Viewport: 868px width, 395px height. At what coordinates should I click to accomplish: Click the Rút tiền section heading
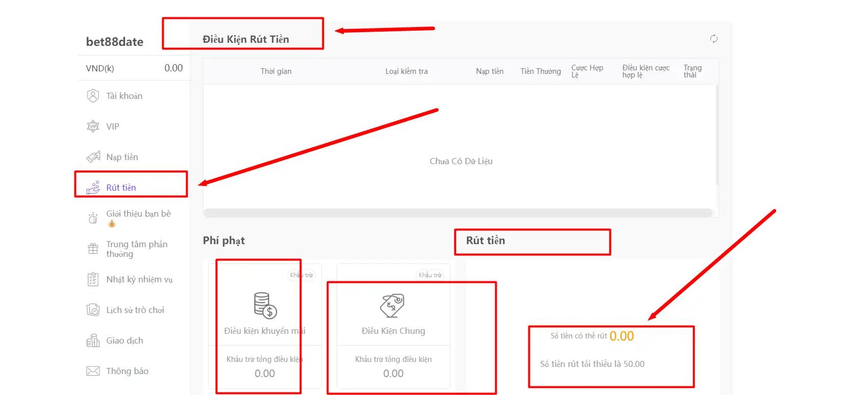pyautogui.click(x=486, y=241)
